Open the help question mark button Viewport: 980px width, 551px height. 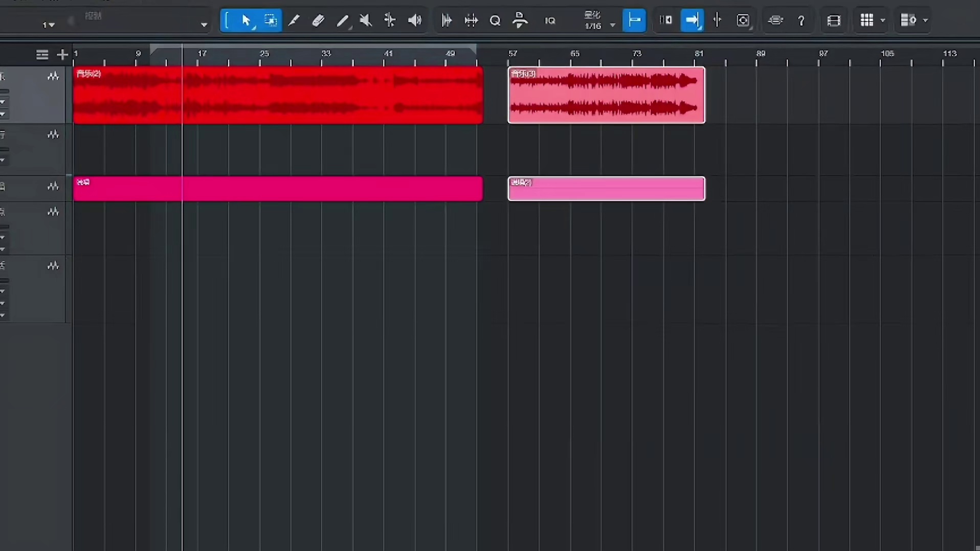[x=801, y=20]
